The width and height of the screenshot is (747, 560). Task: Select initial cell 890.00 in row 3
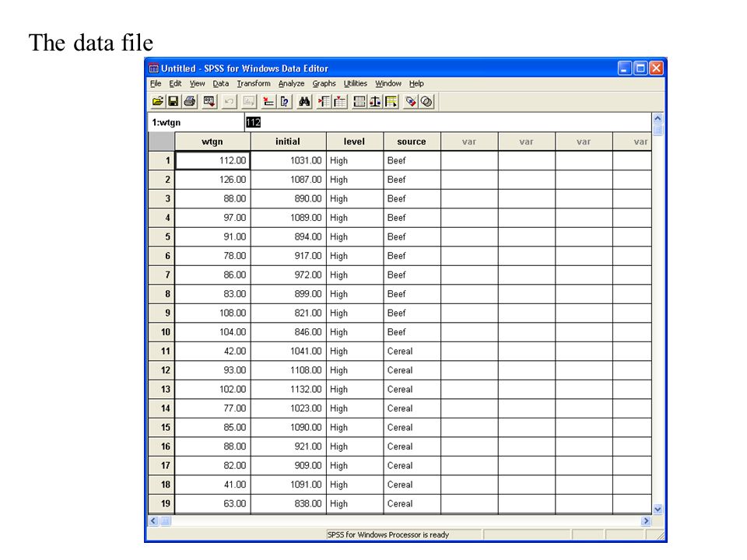288,198
